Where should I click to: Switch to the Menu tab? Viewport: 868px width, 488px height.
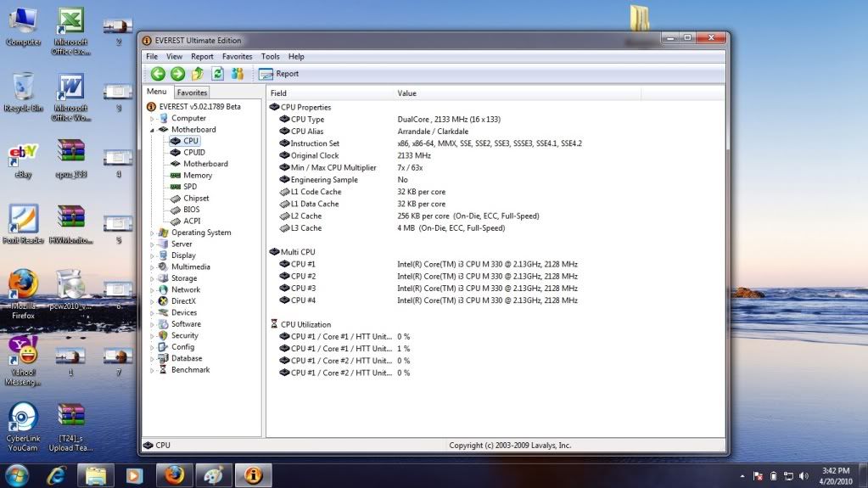[157, 92]
